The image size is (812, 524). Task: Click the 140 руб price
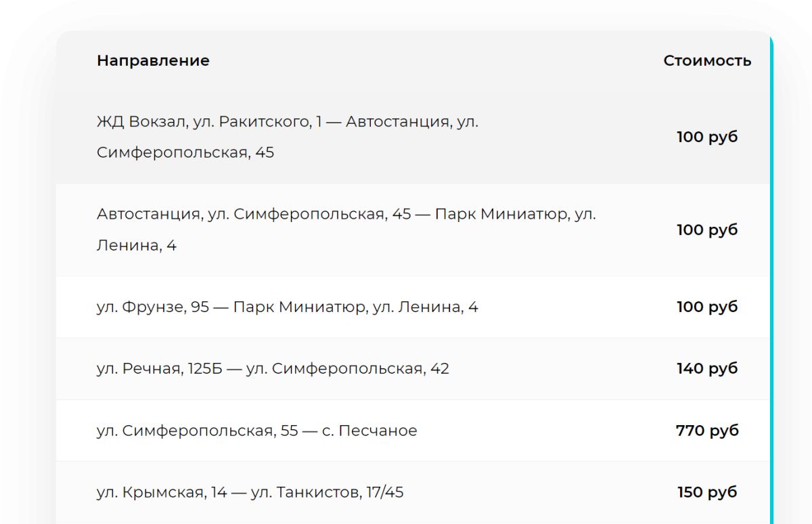[706, 369]
